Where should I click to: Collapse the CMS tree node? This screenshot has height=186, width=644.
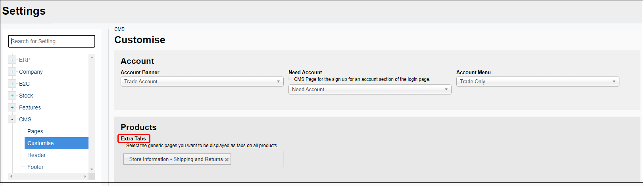(12, 119)
